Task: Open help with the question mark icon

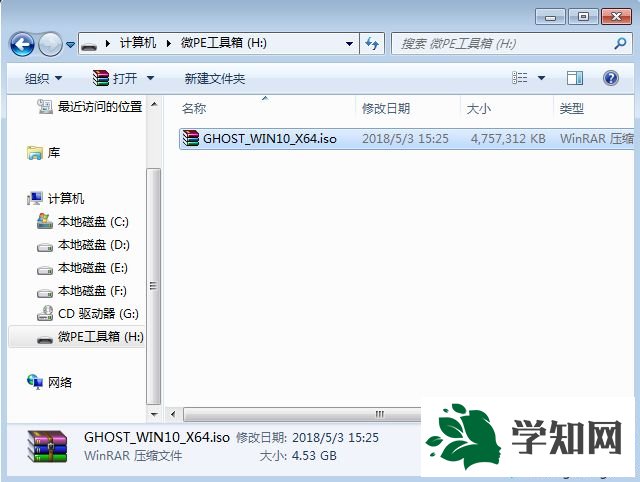Action: click(611, 78)
